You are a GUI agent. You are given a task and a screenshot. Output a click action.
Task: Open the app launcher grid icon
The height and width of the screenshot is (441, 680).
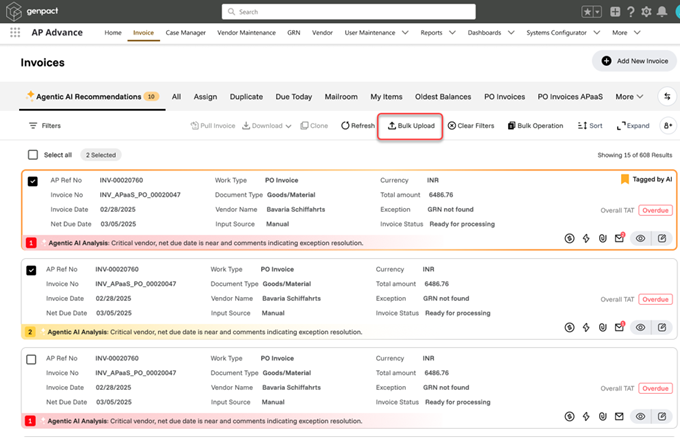pyautogui.click(x=15, y=32)
